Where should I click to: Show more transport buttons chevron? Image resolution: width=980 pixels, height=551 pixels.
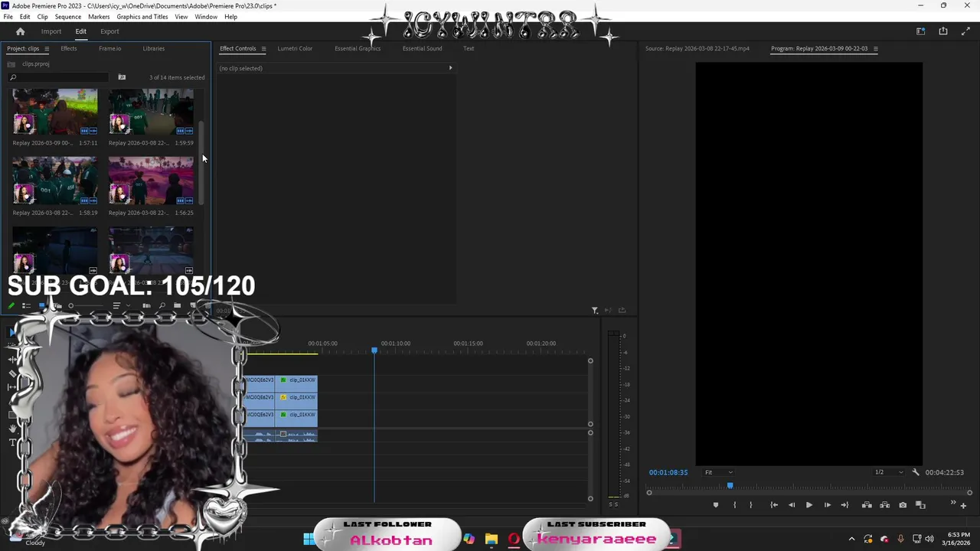point(953,503)
